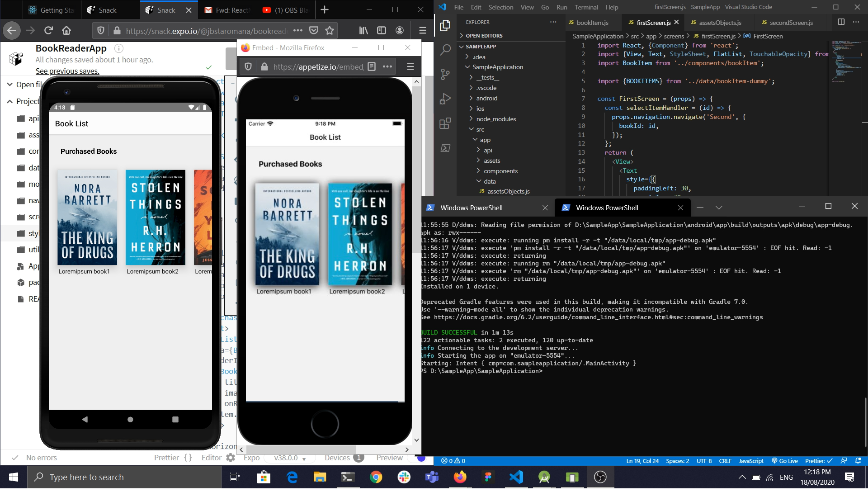Image resolution: width=868 pixels, height=501 pixels.
Task: Tap the Android back navigation button
Action: tap(85, 419)
